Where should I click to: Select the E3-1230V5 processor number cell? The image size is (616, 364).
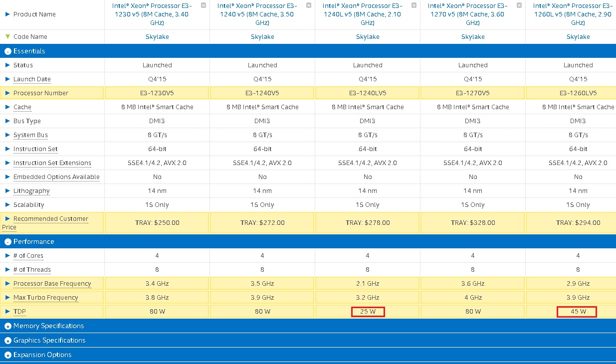(x=157, y=93)
